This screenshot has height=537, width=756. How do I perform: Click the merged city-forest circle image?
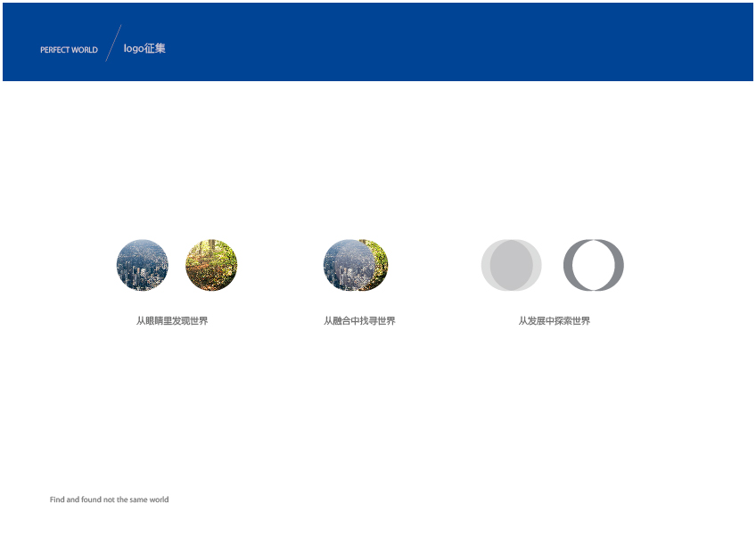356,265
